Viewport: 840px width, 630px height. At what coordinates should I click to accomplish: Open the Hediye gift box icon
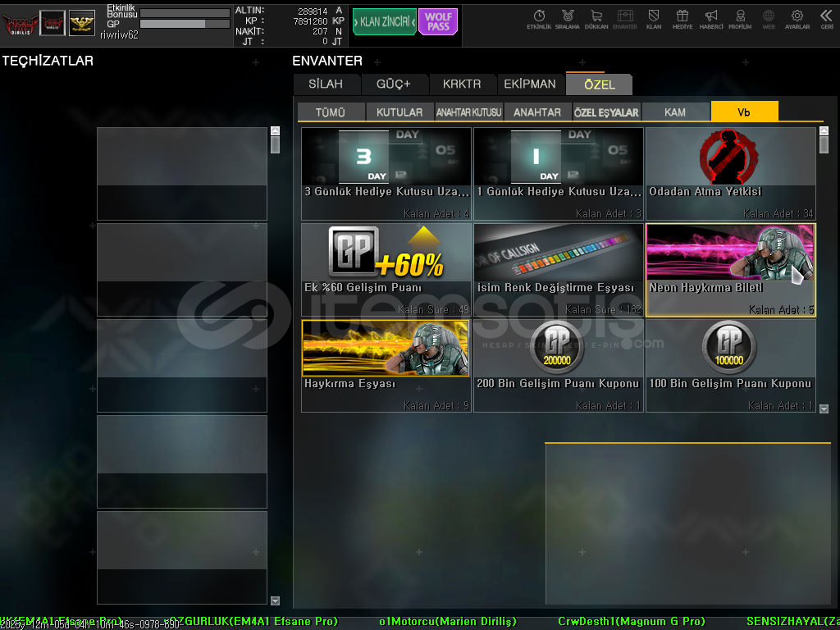682,17
